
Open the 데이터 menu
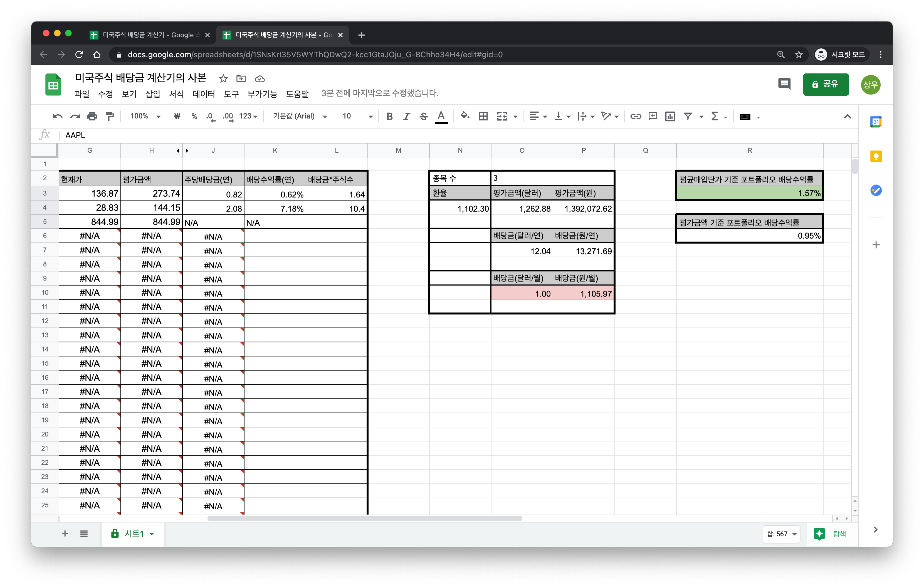[x=203, y=94]
